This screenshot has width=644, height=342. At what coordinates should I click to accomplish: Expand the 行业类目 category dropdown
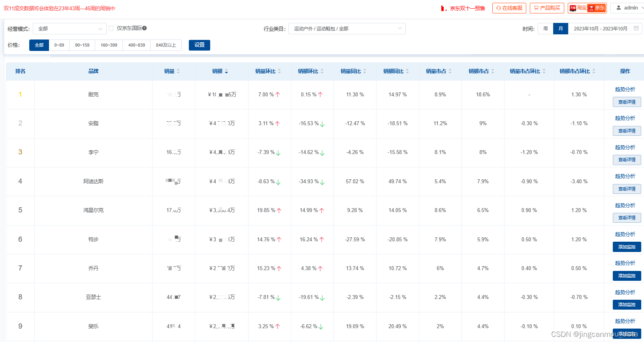coord(347,28)
